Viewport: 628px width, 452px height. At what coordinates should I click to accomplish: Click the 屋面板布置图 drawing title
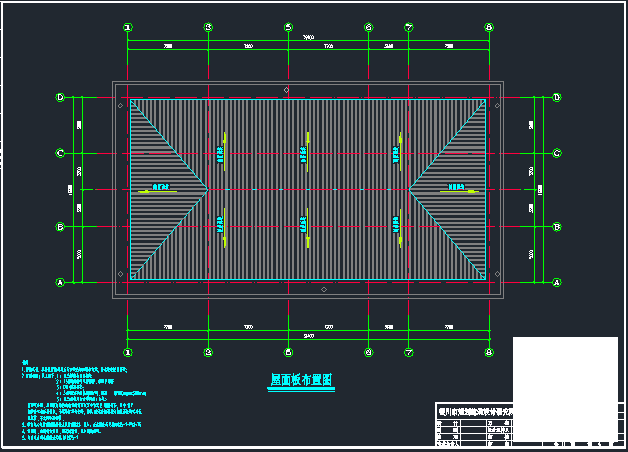(x=300, y=381)
